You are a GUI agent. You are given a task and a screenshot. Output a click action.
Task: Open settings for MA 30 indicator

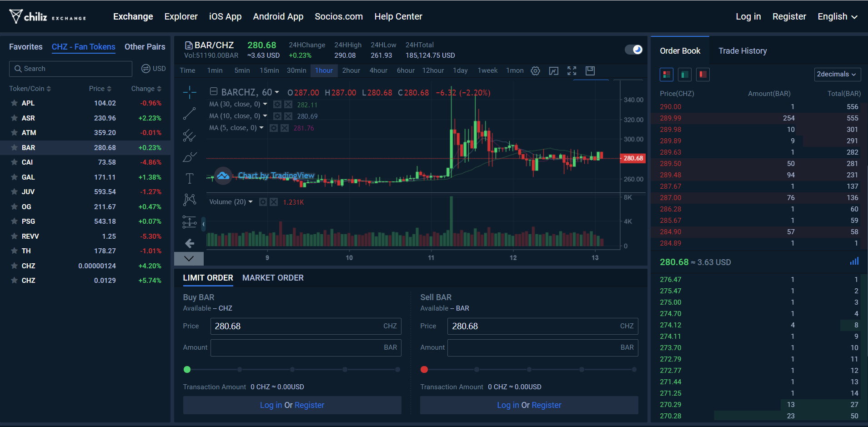[277, 105]
